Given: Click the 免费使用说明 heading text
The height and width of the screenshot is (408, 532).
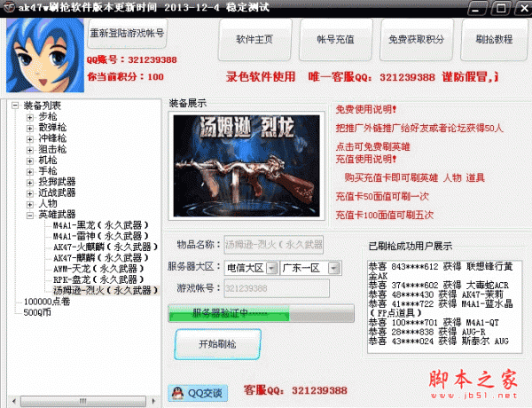Looking at the screenshot, I should (x=365, y=109).
